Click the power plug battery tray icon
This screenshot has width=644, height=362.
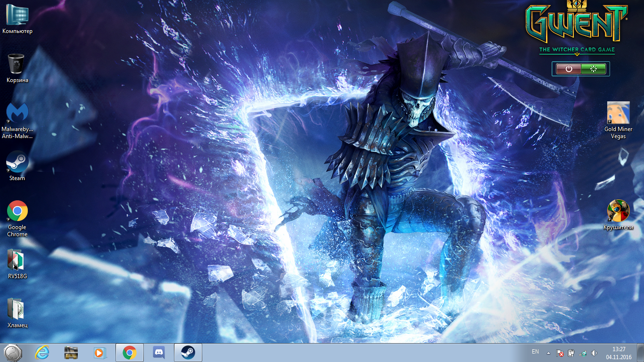[x=571, y=353]
